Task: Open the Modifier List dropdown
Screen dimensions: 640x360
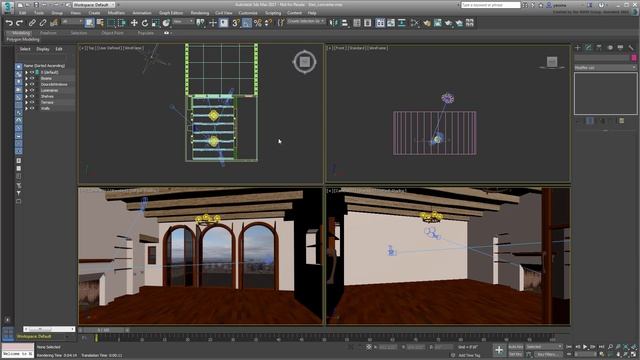Action: (605, 67)
